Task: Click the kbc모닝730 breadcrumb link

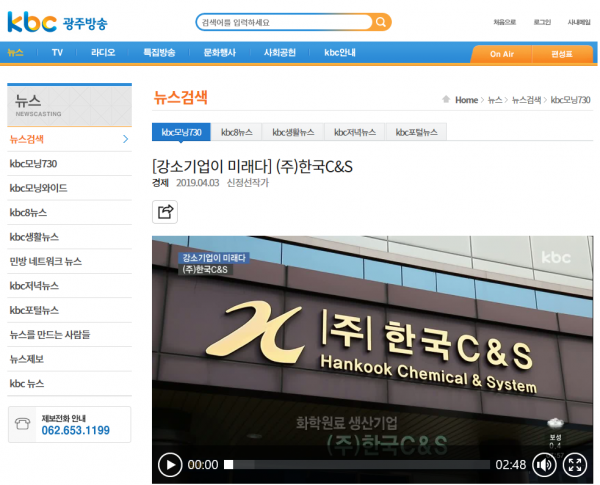Action: click(x=570, y=100)
